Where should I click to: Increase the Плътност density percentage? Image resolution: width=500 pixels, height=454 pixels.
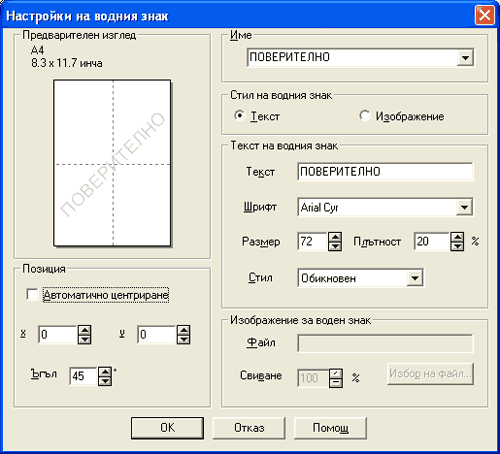coord(457,237)
